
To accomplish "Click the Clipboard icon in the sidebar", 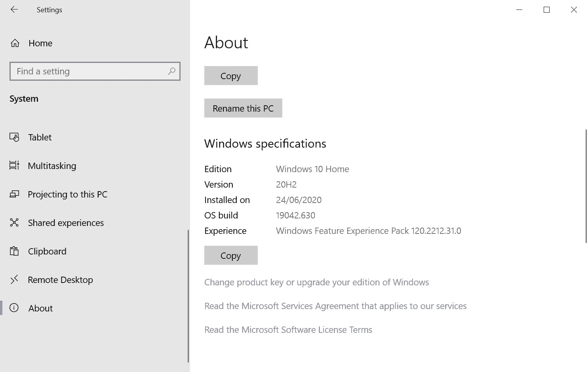I will [15, 251].
